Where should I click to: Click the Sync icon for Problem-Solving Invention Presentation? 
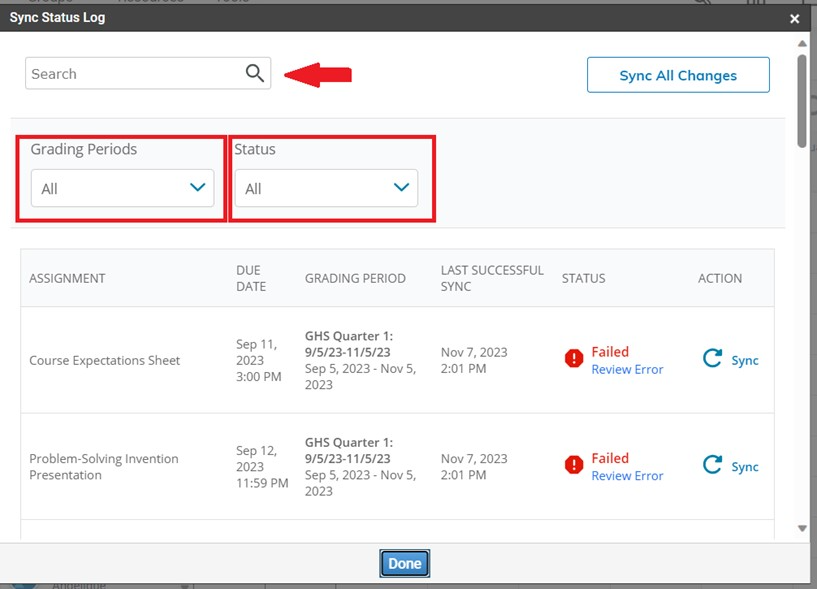pos(713,465)
